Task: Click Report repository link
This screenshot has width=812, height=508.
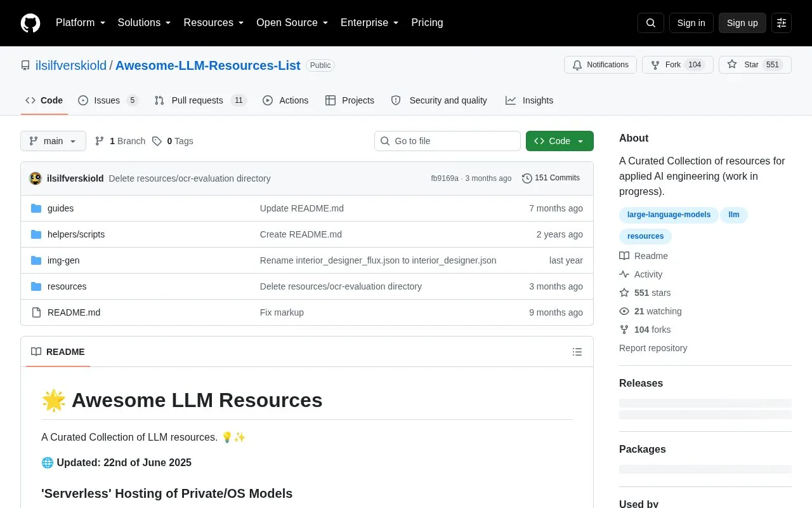Action: pyautogui.click(x=653, y=348)
